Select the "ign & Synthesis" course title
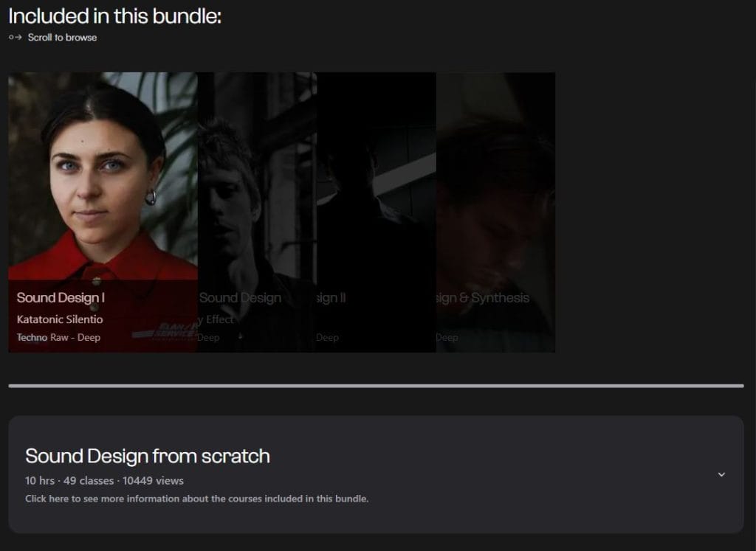756x551 pixels. click(483, 298)
